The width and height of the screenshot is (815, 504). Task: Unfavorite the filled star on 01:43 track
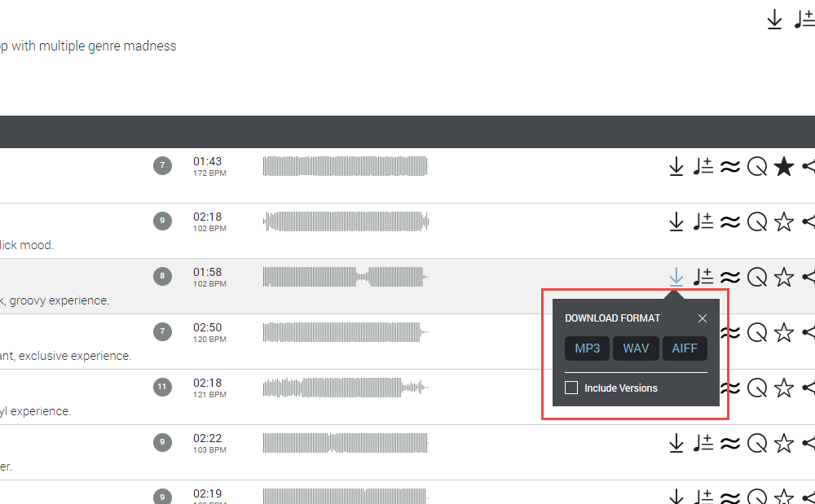pyautogui.click(x=783, y=167)
